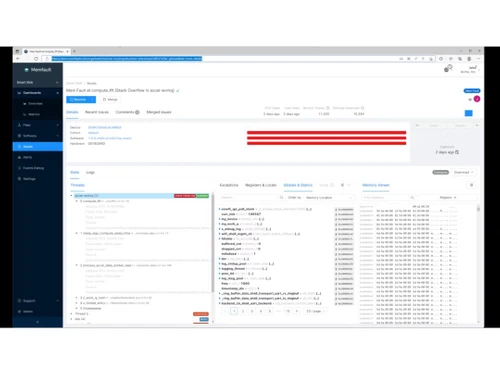Select the Threads tab
The image size is (500, 375).
tap(77, 185)
